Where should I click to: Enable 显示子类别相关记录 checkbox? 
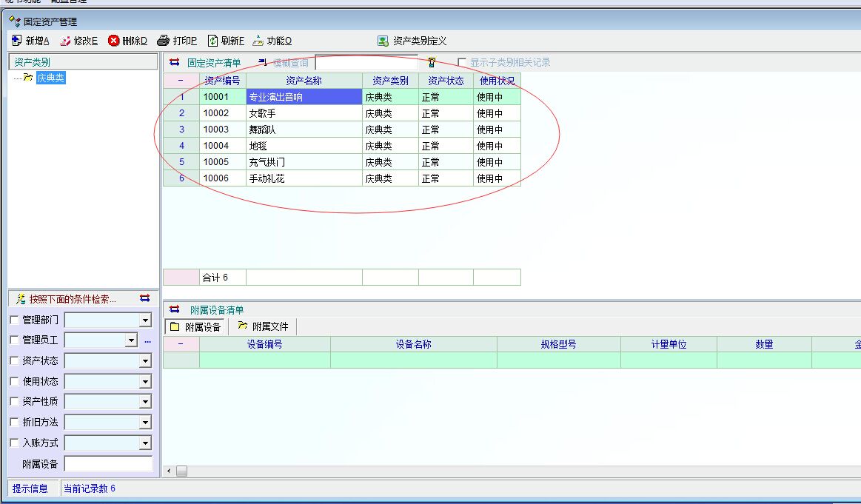point(462,63)
